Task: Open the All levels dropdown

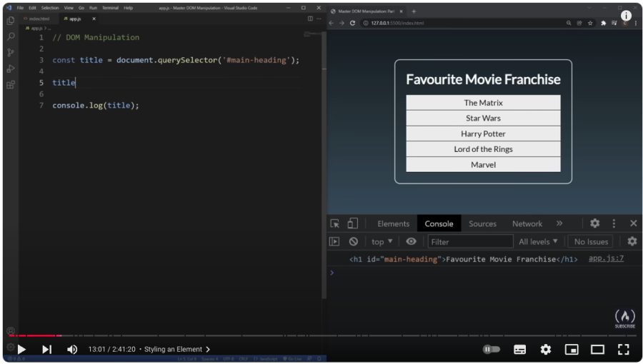Action: coord(538,241)
